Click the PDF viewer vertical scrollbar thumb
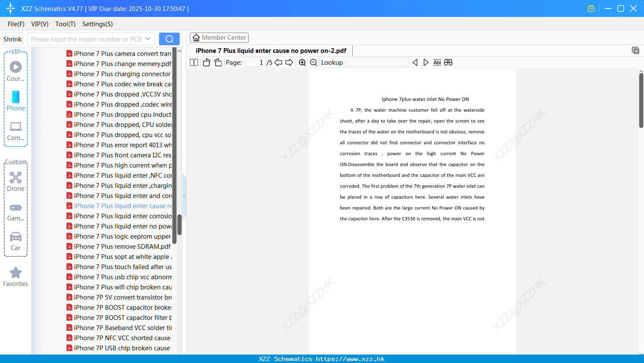This screenshot has width=644, height=363. 641,100
